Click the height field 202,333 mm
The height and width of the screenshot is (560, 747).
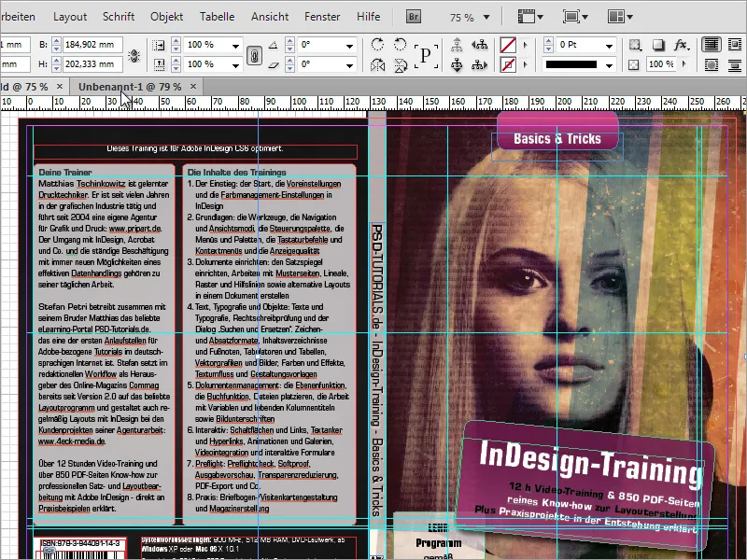(92, 64)
